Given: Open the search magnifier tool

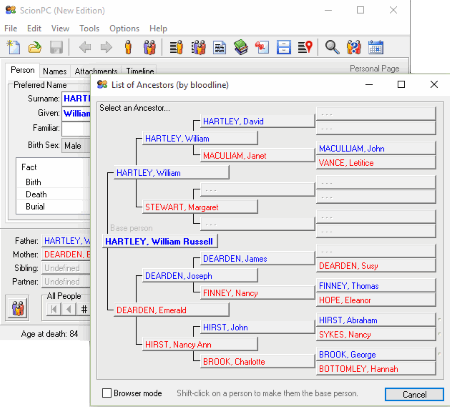Looking at the screenshot, I should click(x=332, y=47).
